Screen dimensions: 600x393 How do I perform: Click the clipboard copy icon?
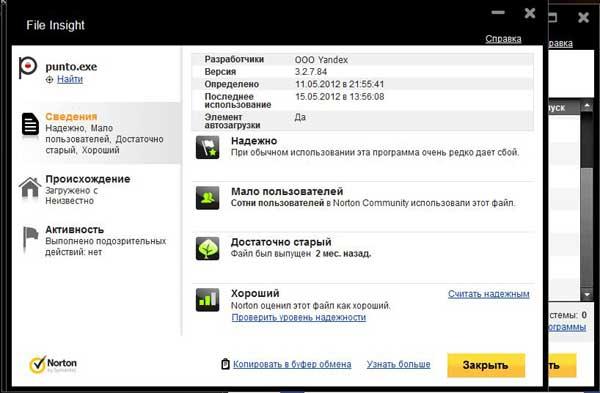[225, 364]
